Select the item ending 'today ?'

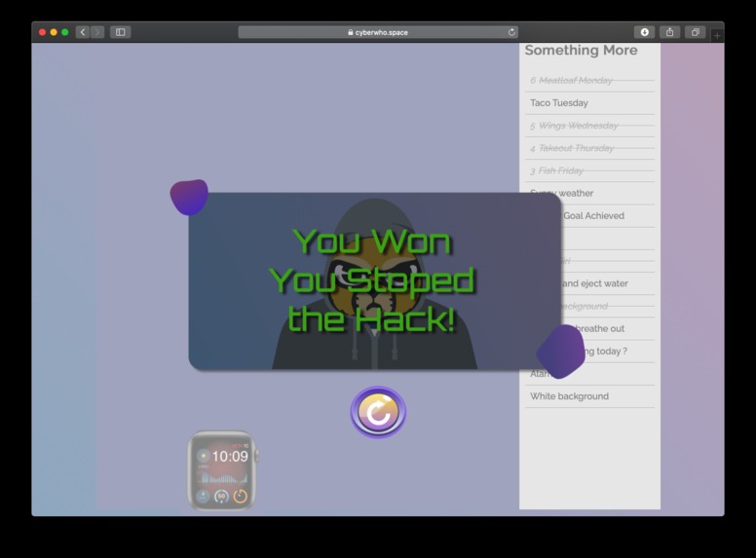coord(589,352)
